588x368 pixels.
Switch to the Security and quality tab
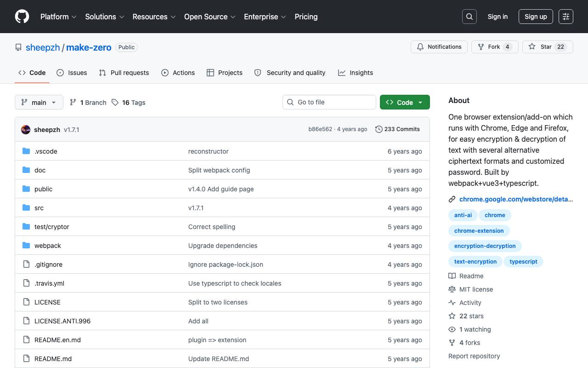pos(290,73)
